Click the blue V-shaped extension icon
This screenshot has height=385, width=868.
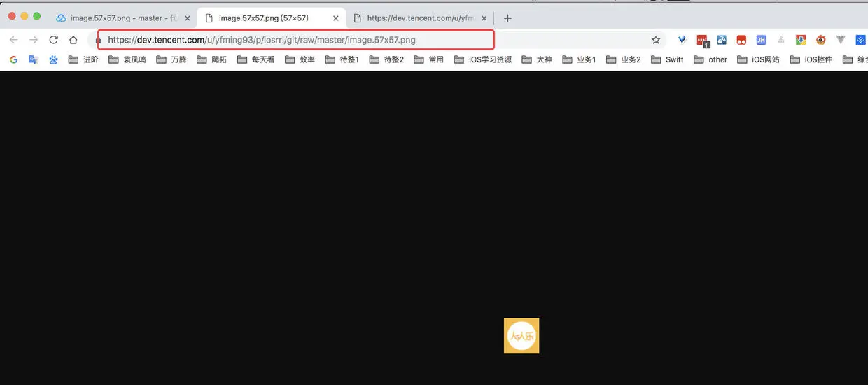682,40
